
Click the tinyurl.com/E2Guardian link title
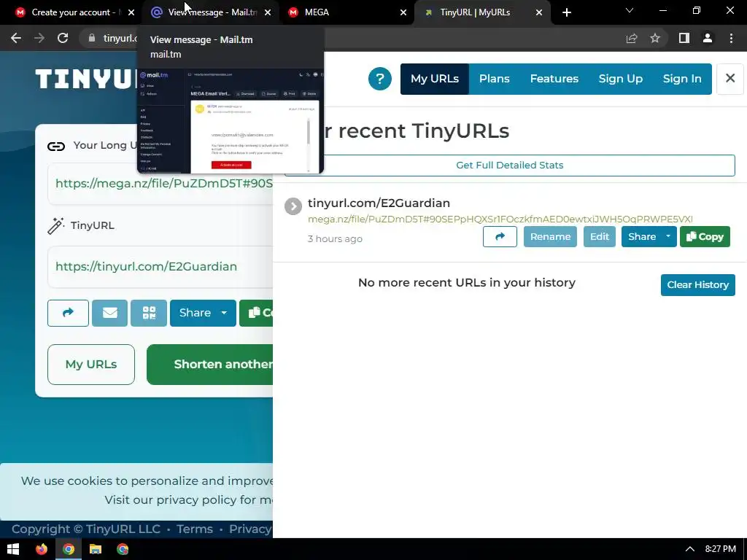pyautogui.click(x=379, y=203)
